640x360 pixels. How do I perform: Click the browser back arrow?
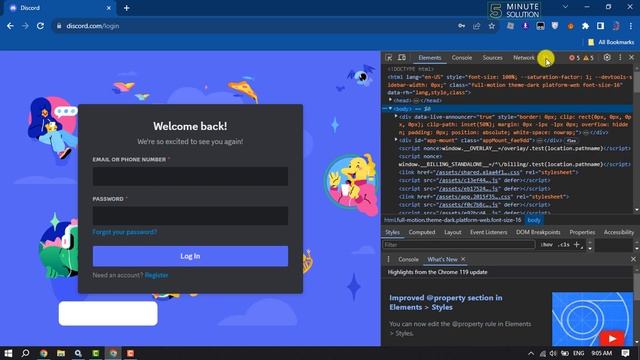[x=10, y=26]
